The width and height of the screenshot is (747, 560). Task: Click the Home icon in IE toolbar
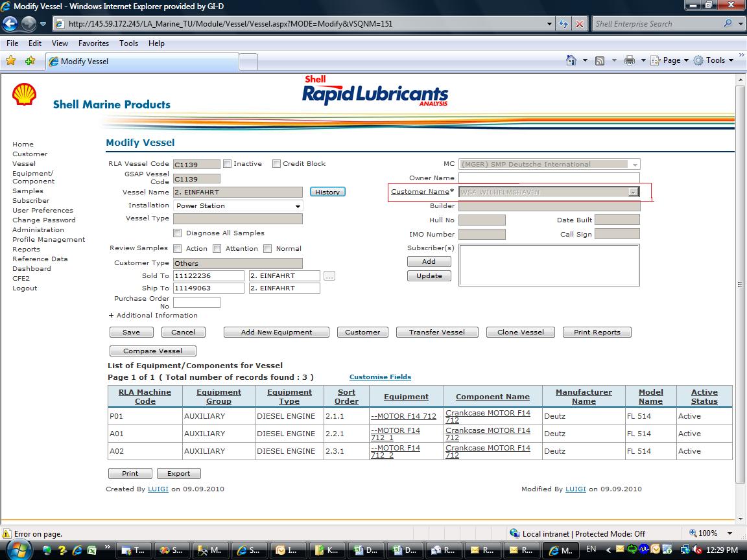coord(571,60)
